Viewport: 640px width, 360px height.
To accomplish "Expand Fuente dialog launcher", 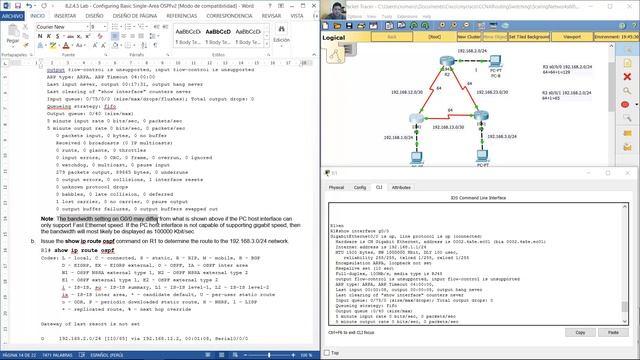I will tap(105, 55).
